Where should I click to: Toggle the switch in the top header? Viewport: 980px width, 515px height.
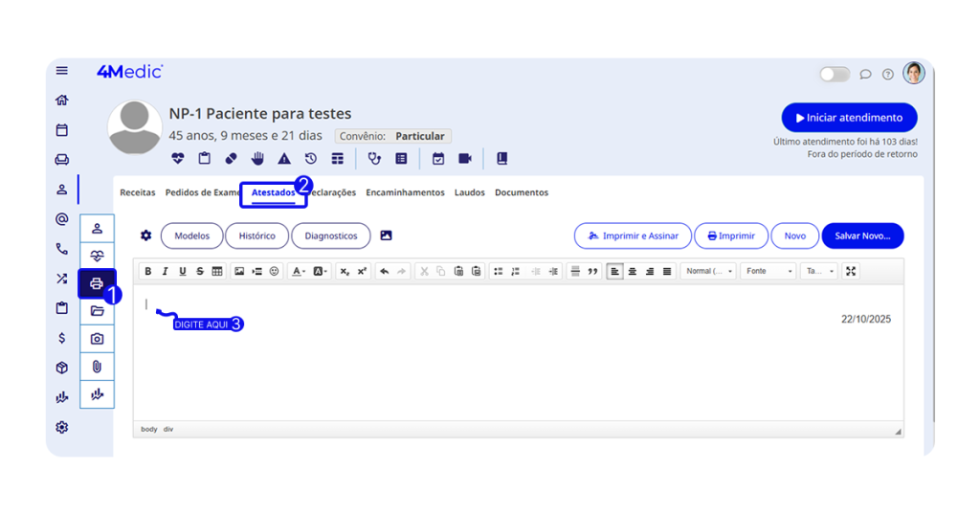coord(834,74)
